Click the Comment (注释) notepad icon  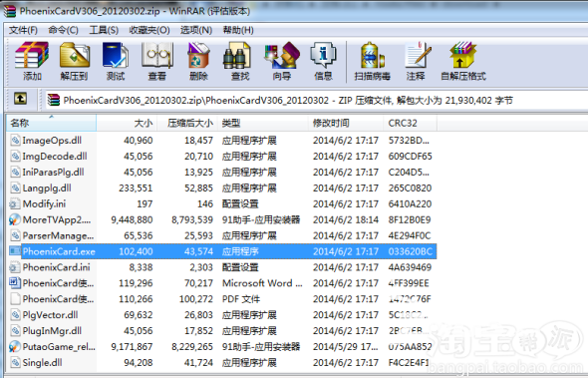click(418, 55)
